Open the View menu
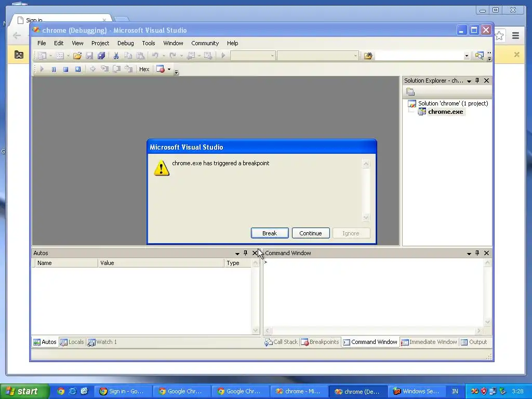Screen dimensions: 532x399 click(x=77, y=43)
